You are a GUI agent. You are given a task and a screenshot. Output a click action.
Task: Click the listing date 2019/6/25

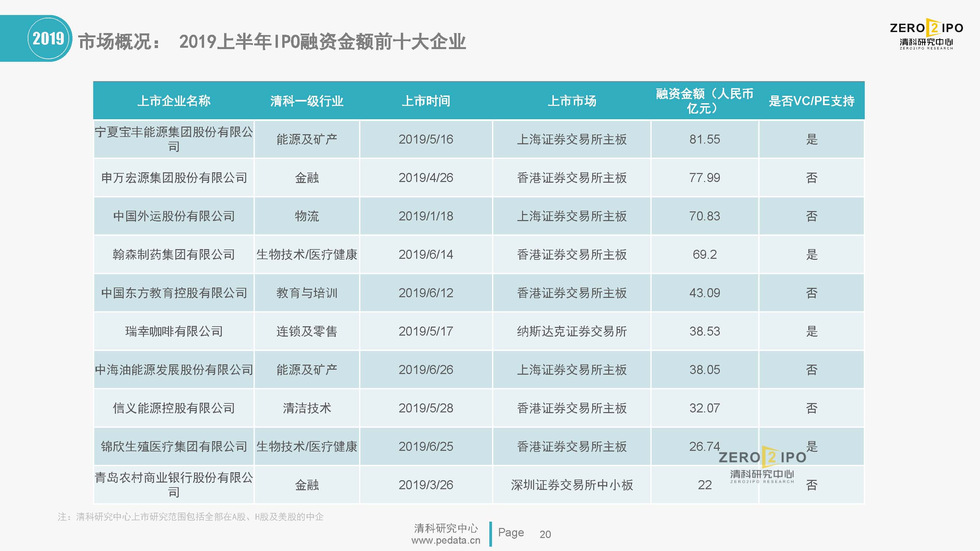pyautogui.click(x=426, y=446)
